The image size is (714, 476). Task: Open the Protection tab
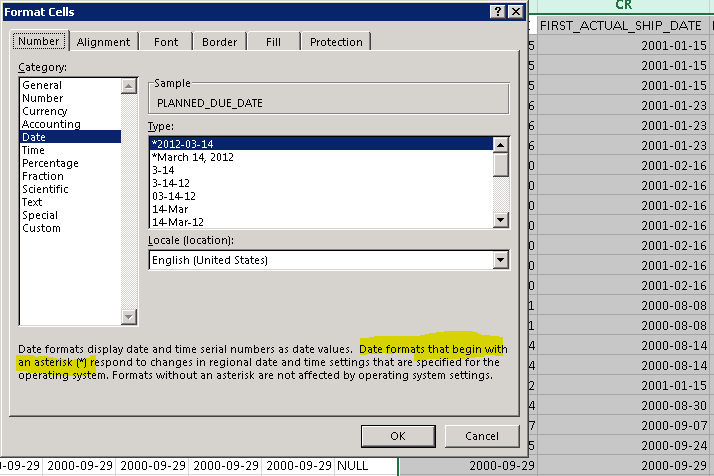pos(336,42)
